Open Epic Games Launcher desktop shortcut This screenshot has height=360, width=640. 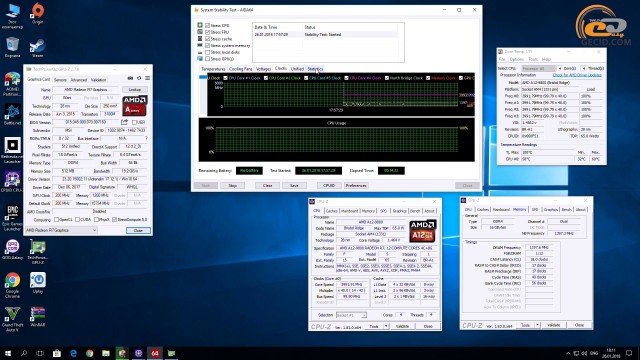click(x=12, y=218)
